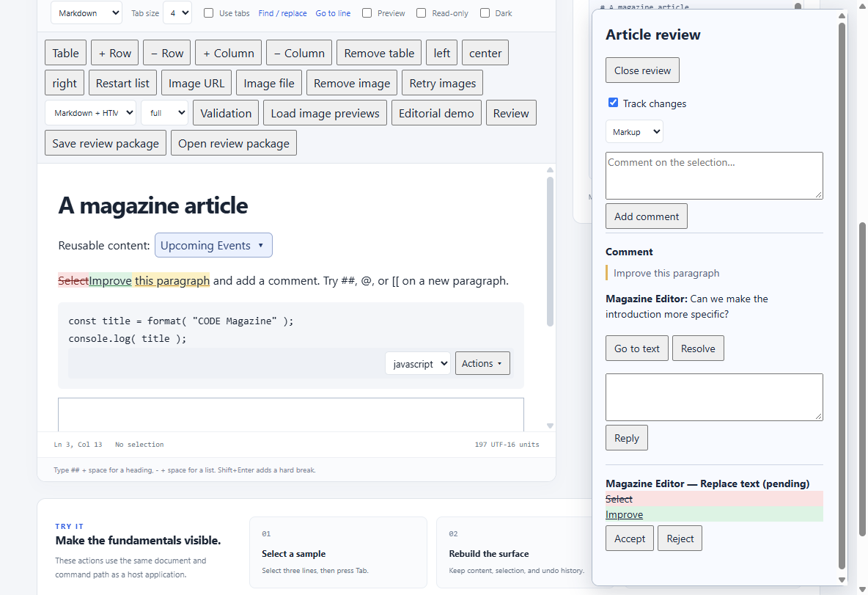Click the Retry images button
The height and width of the screenshot is (595, 868).
point(443,83)
